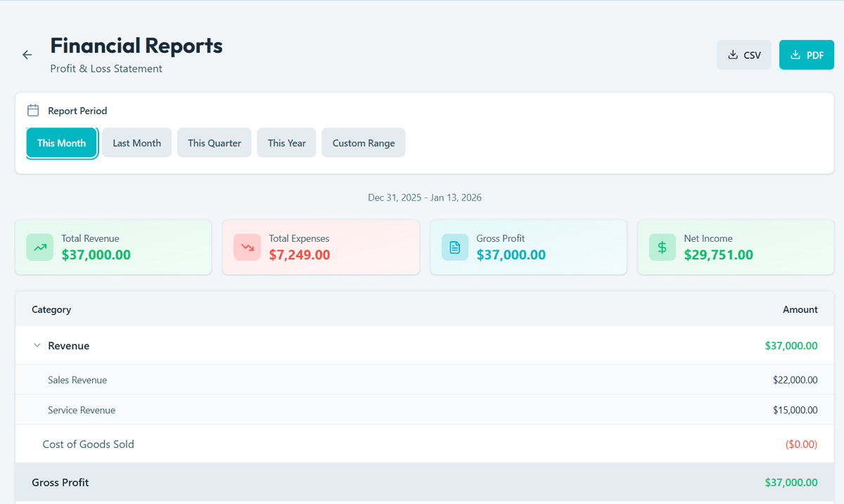
Task: Export the report as CSV
Action: click(x=744, y=55)
